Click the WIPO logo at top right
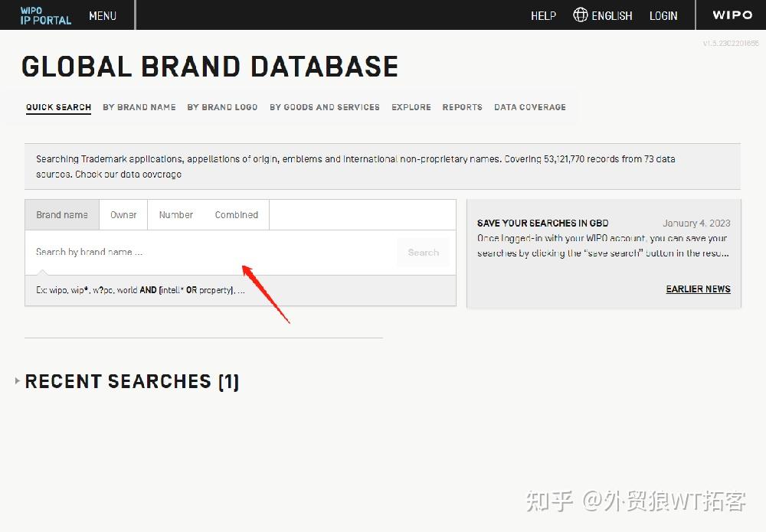Viewport: 766px width, 532px height. coord(731,15)
